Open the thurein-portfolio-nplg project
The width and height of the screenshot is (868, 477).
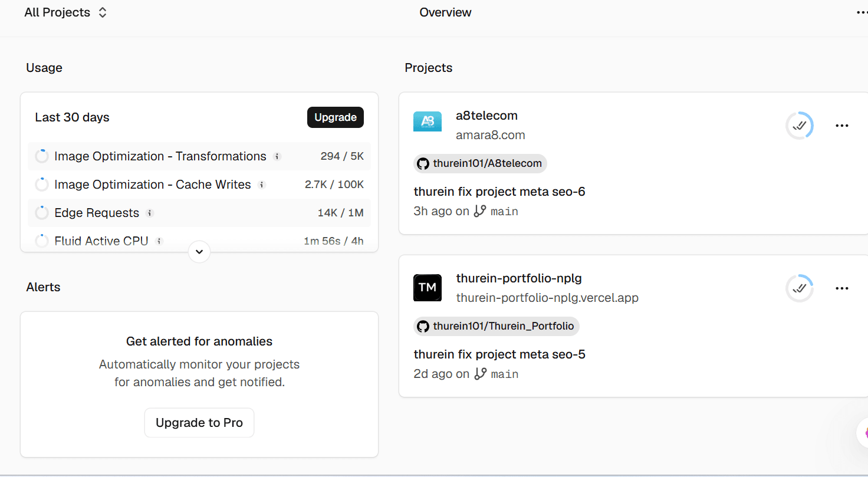(519, 278)
